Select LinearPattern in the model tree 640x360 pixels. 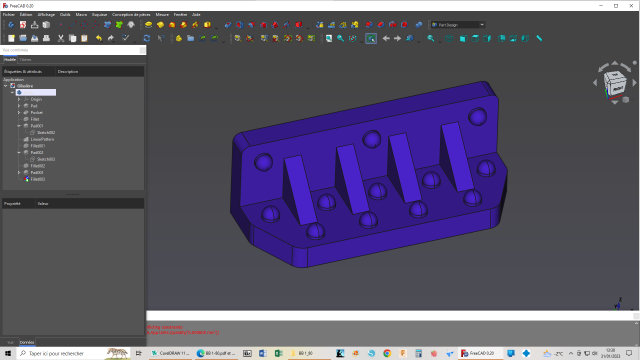click(42, 139)
